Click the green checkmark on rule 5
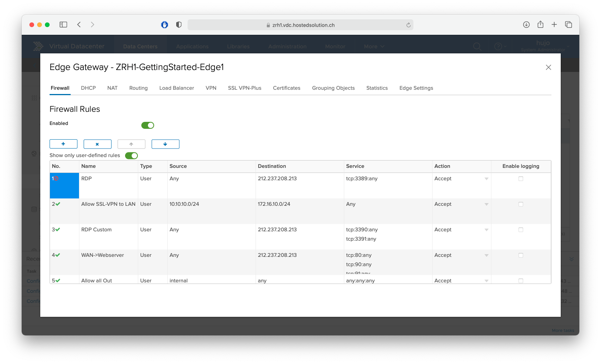Screen dimensions: 601x364 (58, 280)
